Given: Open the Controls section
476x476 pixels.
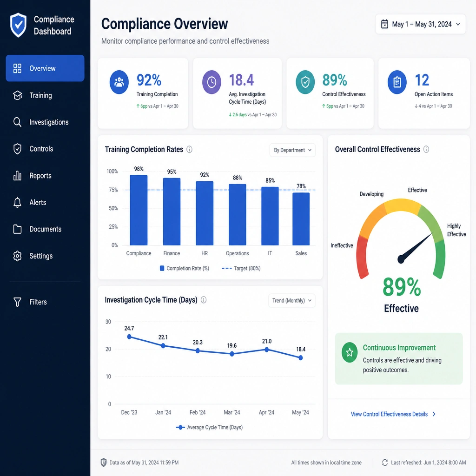Looking at the screenshot, I should coord(45,149).
